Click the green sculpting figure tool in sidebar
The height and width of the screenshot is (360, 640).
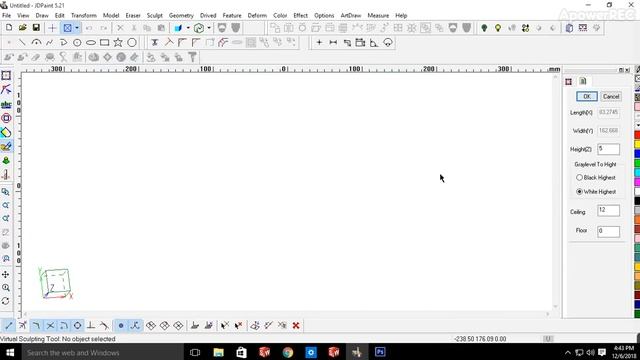point(6,160)
